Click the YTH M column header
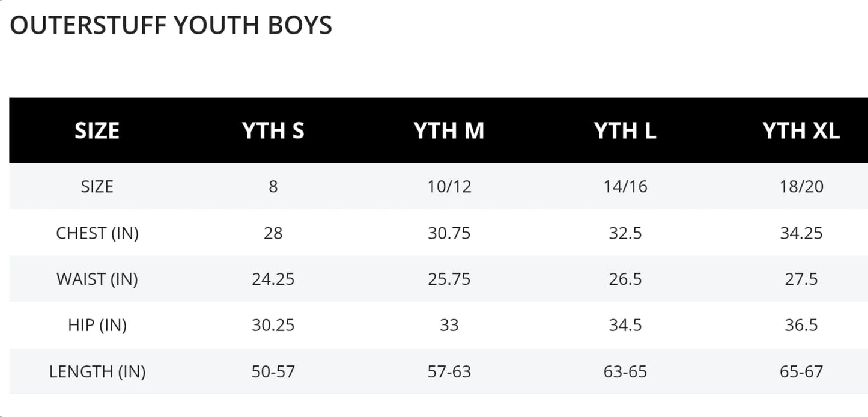Screen dimensions: 868x417 coord(449,131)
